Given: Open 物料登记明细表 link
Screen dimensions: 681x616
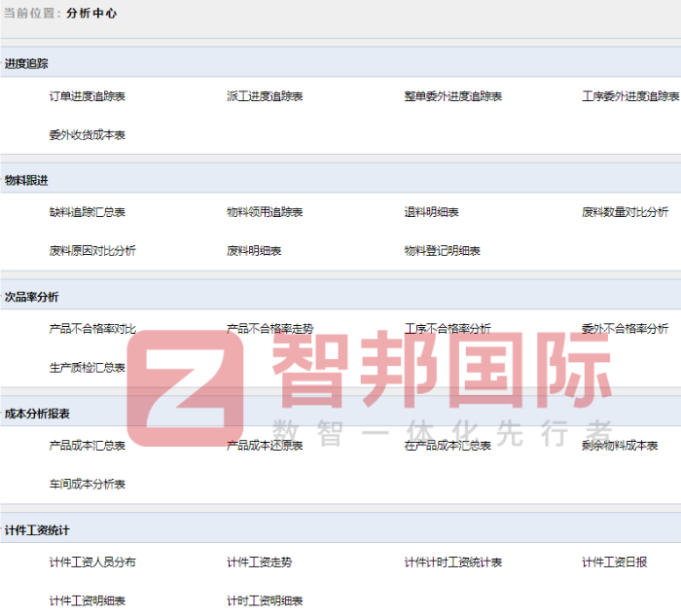Looking at the screenshot, I should 443,251.
